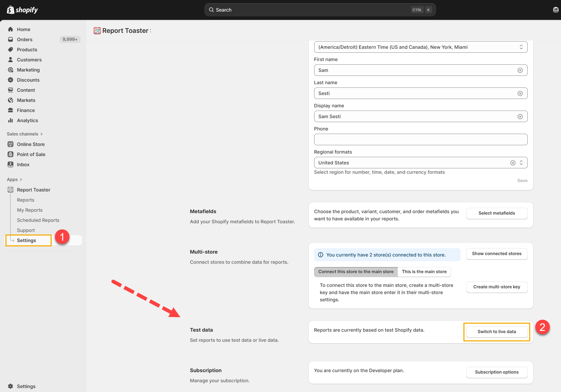Switch to live data

click(x=496, y=332)
